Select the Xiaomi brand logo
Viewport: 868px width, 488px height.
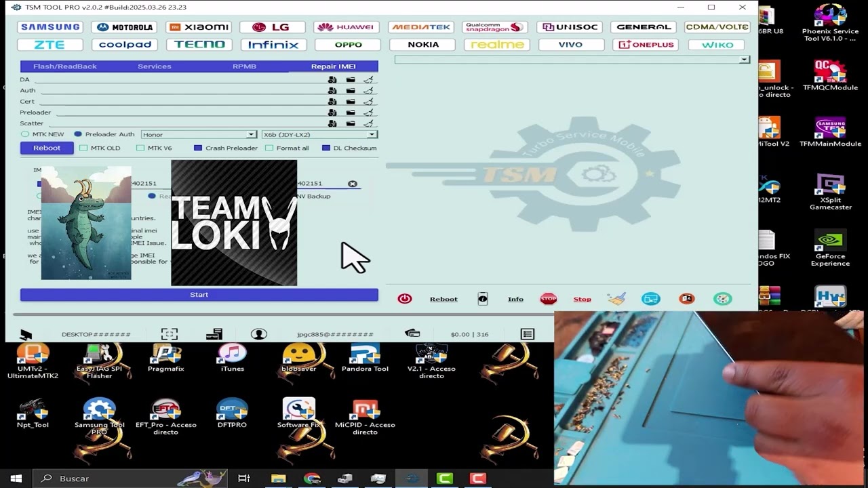click(x=199, y=27)
